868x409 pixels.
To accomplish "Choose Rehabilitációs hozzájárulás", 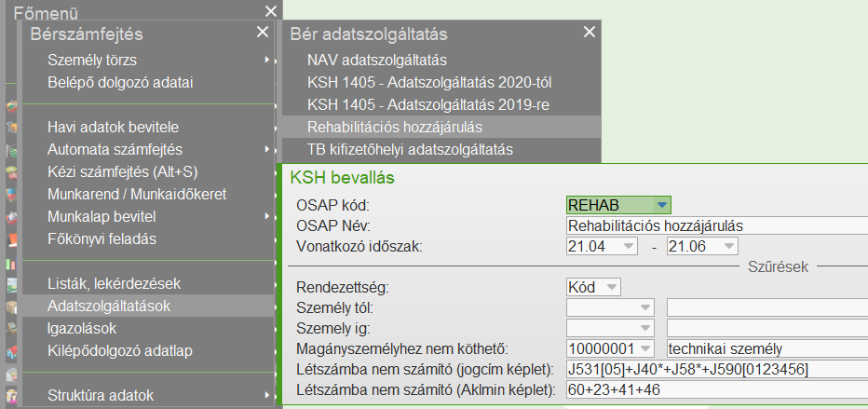I will [x=441, y=127].
